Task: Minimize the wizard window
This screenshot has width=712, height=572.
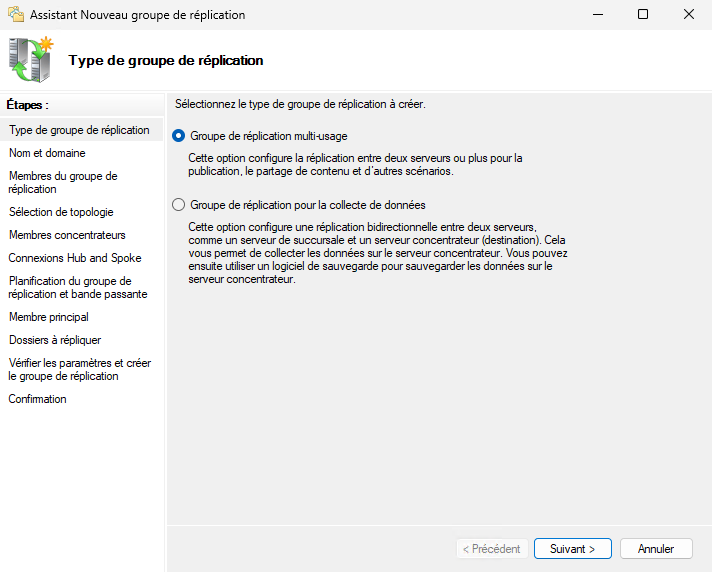Action: coord(598,15)
